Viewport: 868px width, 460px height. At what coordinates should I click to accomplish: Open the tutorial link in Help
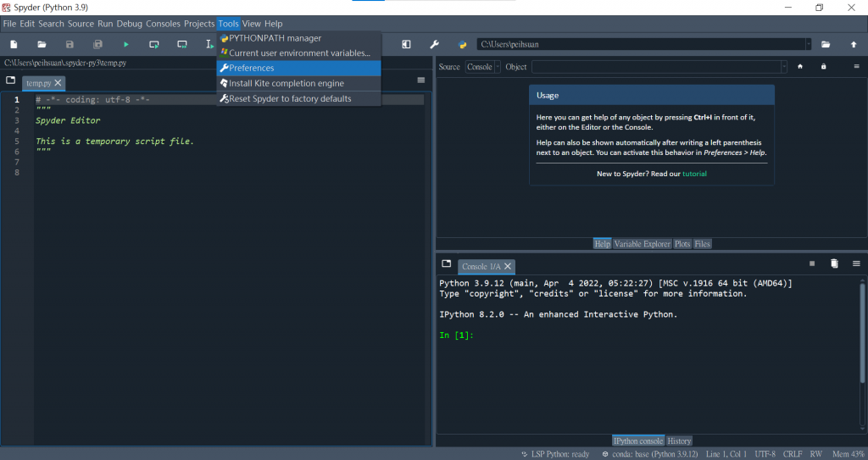coord(694,174)
